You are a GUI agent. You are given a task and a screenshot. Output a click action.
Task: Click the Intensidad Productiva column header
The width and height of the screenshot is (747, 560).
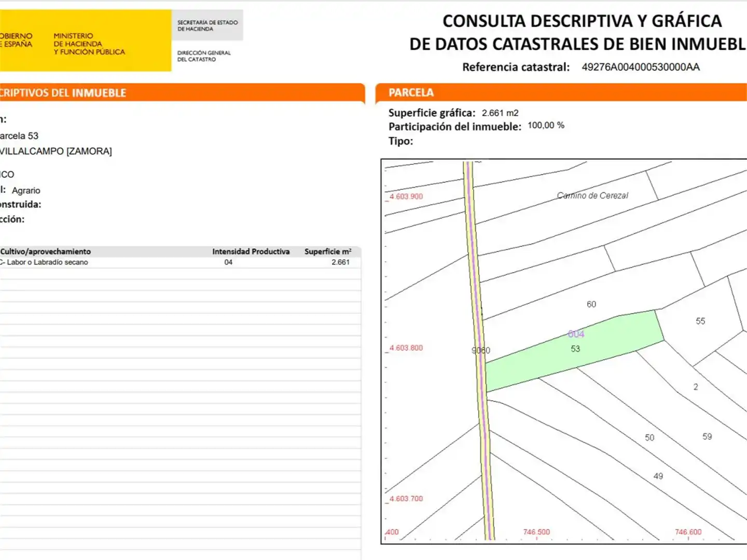click(x=251, y=251)
